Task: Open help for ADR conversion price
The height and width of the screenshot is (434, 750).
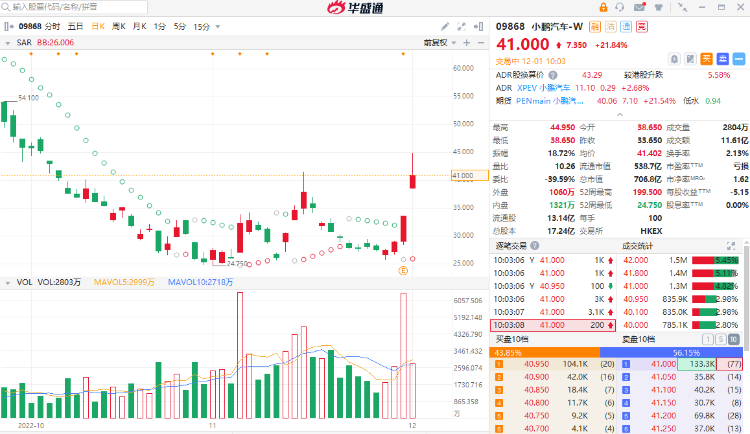Action: (552, 75)
